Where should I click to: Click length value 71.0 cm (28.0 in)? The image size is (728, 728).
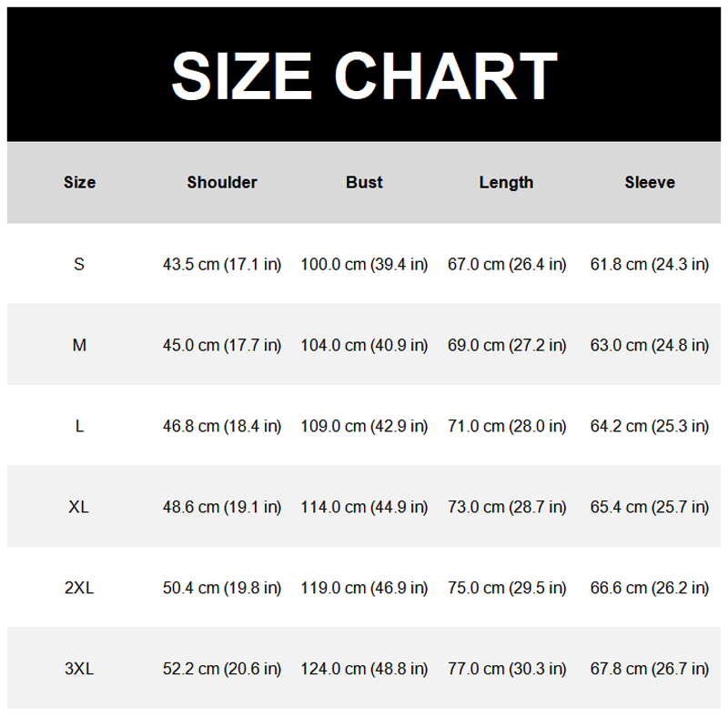point(507,427)
